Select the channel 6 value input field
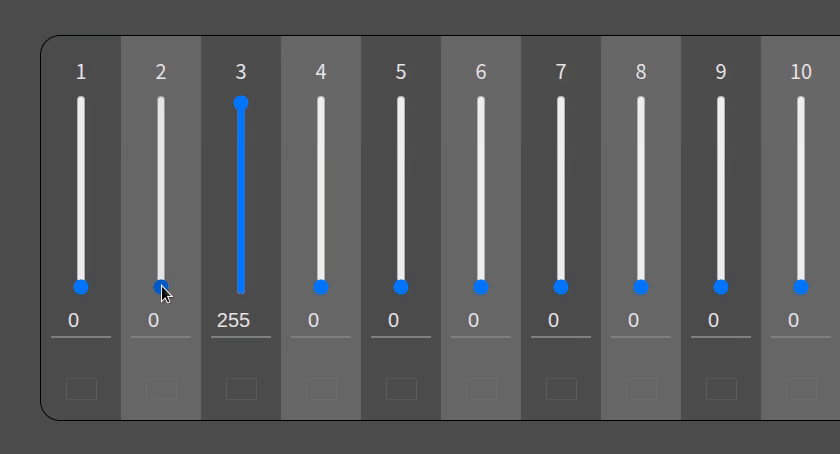This screenshot has height=454, width=840. coord(481,321)
